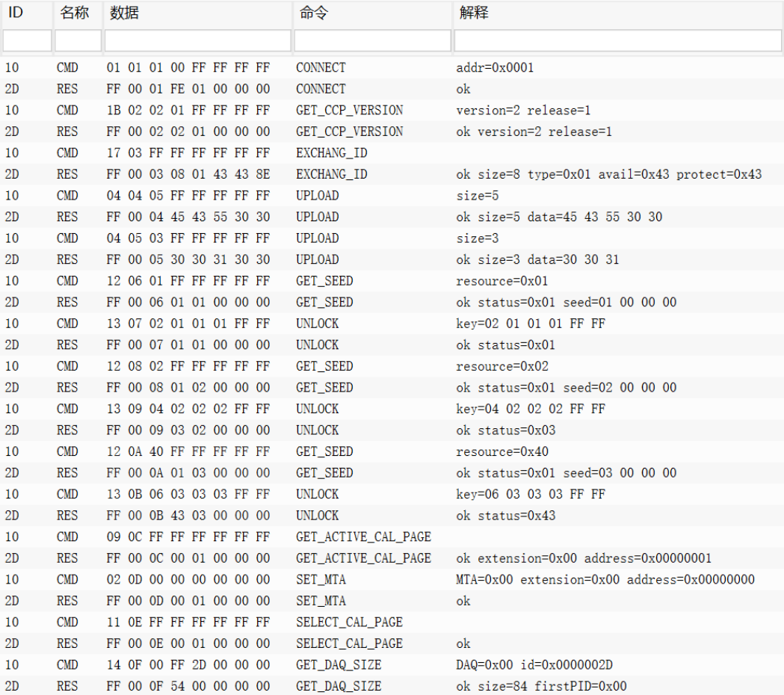Click the 解释 column header
Image resolution: width=784 pixels, height=695 pixels.
click(474, 13)
